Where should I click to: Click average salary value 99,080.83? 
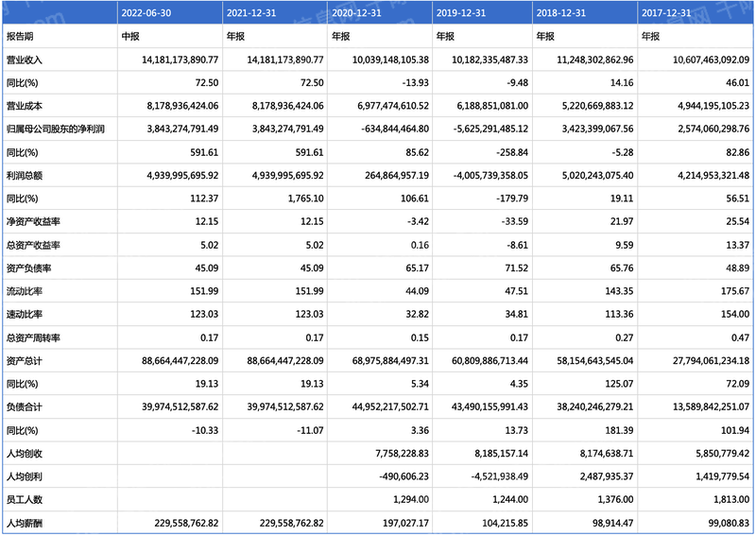[729, 523]
